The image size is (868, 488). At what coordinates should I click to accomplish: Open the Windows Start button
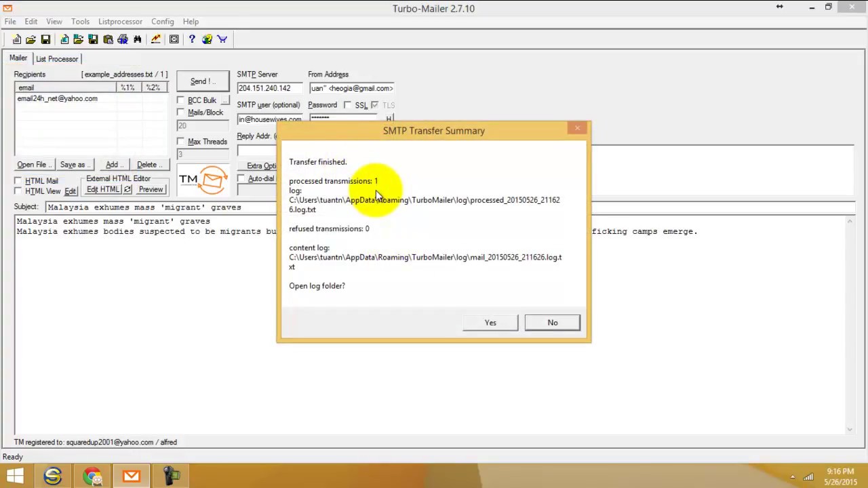pos(15,476)
